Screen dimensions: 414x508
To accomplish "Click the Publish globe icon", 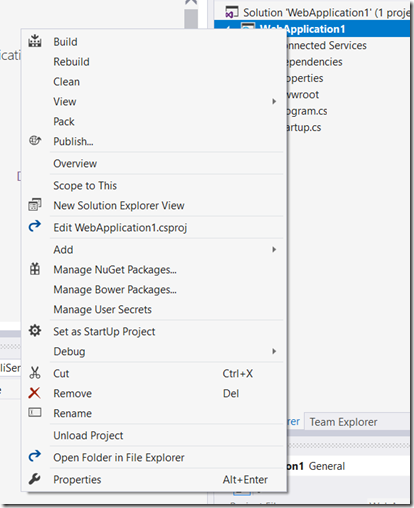I will coord(35,141).
